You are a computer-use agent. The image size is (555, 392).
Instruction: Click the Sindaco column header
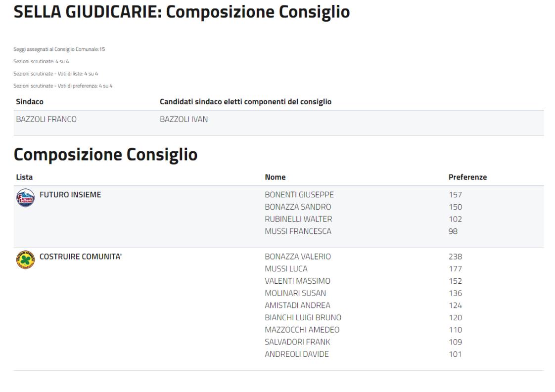30,102
